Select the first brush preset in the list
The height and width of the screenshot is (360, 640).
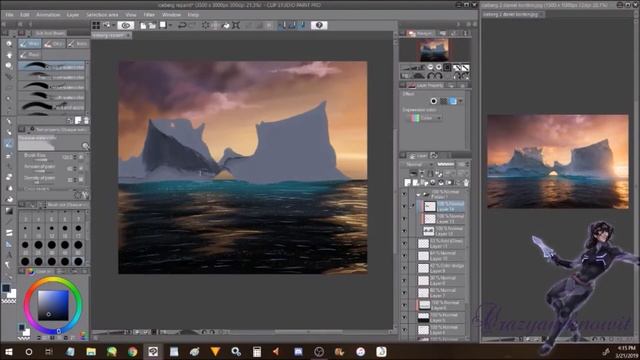coord(52,66)
